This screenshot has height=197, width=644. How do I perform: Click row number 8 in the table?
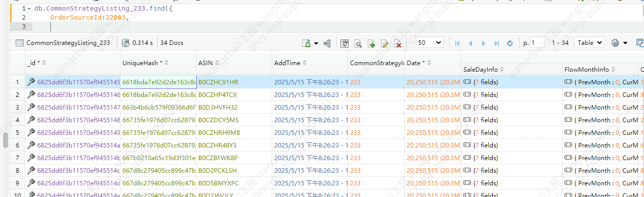[x=17, y=170]
